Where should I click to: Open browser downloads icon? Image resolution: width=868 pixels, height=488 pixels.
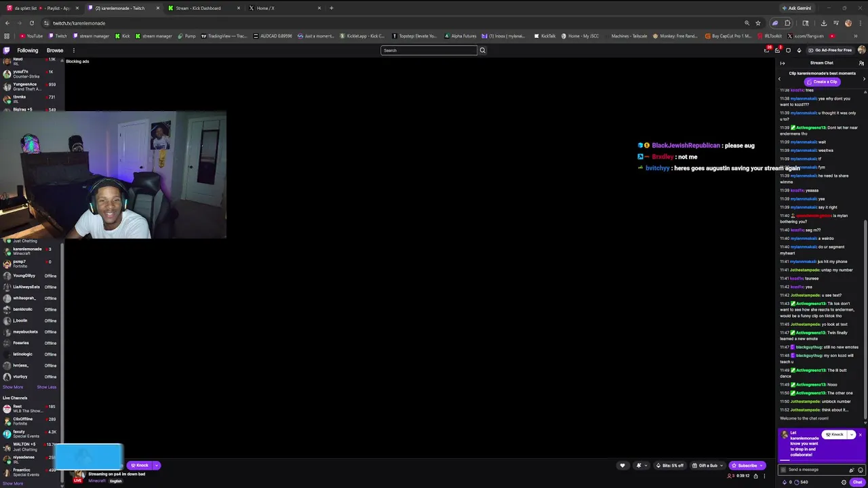tap(823, 23)
